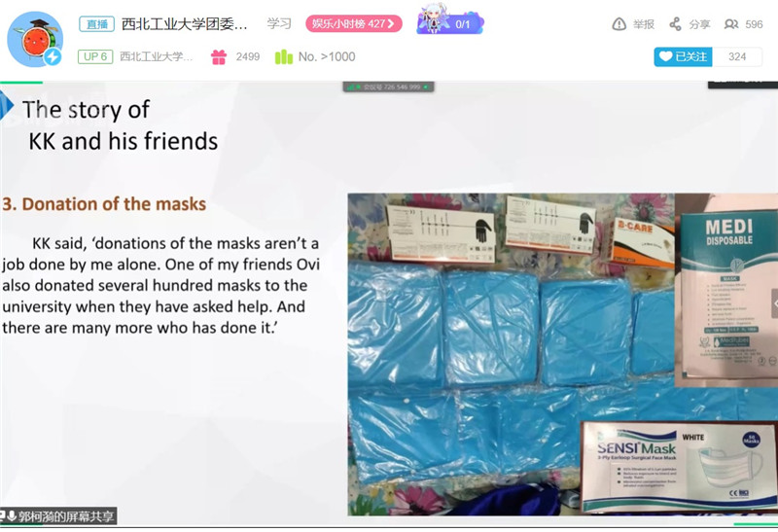This screenshot has width=778, height=532.
Task: Expand the collapsed side panel arrow on right edge
Action: [x=774, y=303]
